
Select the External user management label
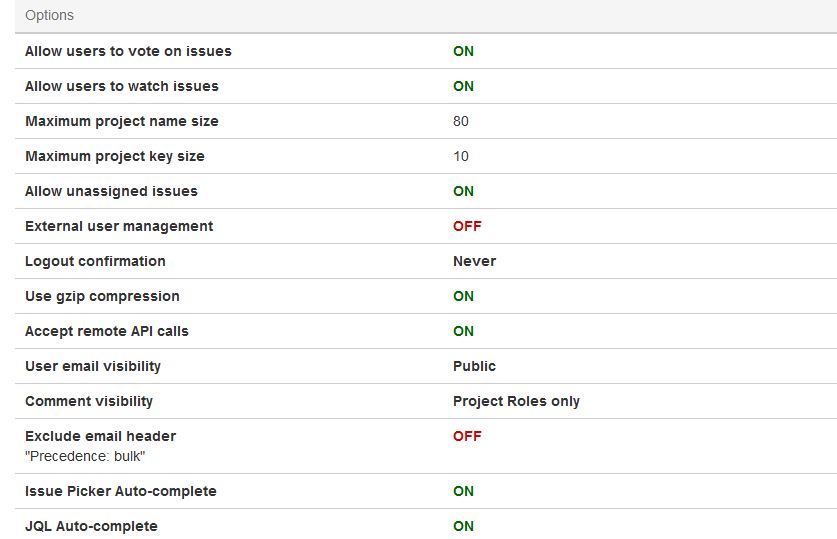pos(119,226)
